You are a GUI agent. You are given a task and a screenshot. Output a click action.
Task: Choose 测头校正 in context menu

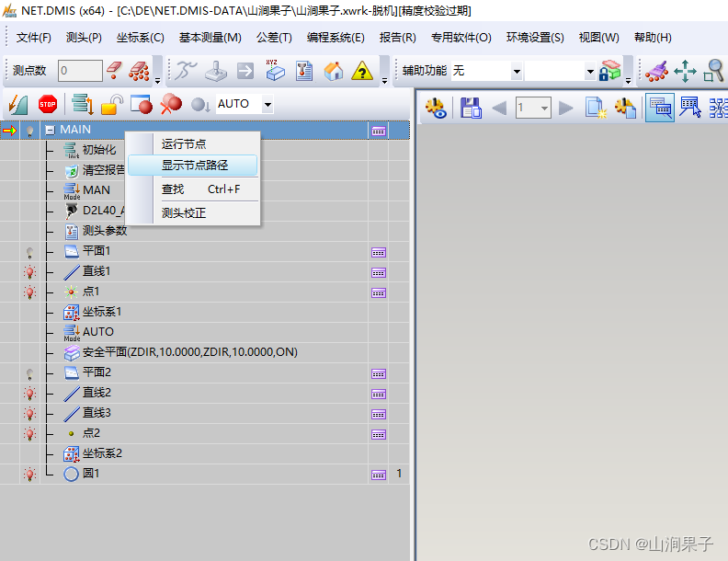tap(192, 213)
